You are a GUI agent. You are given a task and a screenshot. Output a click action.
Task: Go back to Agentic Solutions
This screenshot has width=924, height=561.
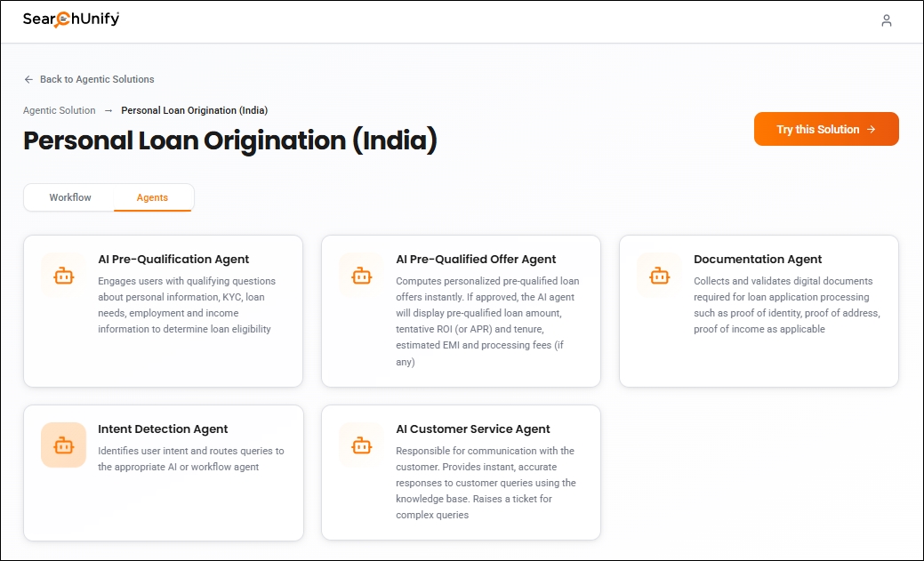[96, 79]
